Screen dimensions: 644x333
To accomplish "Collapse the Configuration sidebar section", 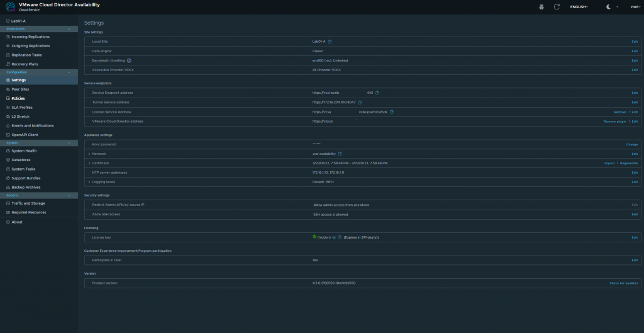I will point(69,72).
